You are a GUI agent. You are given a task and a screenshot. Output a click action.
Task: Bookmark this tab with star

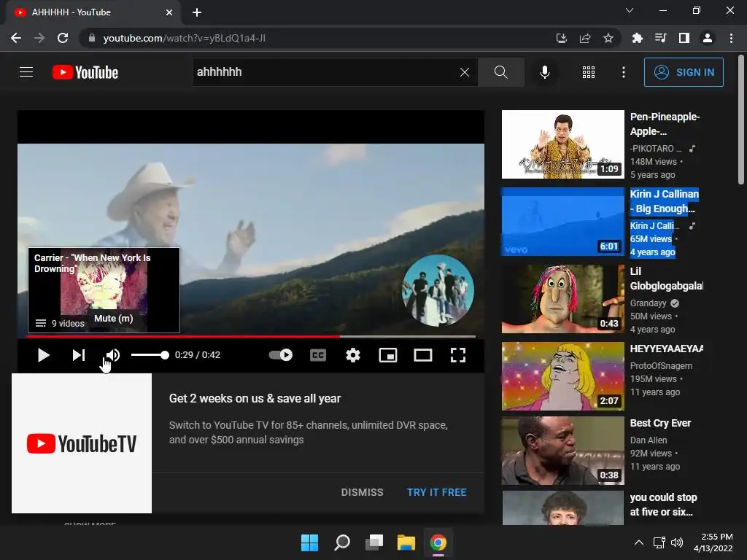tap(608, 38)
